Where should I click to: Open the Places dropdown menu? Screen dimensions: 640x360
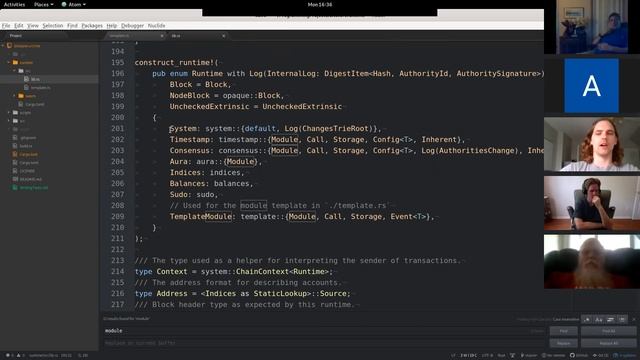tap(43, 4)
